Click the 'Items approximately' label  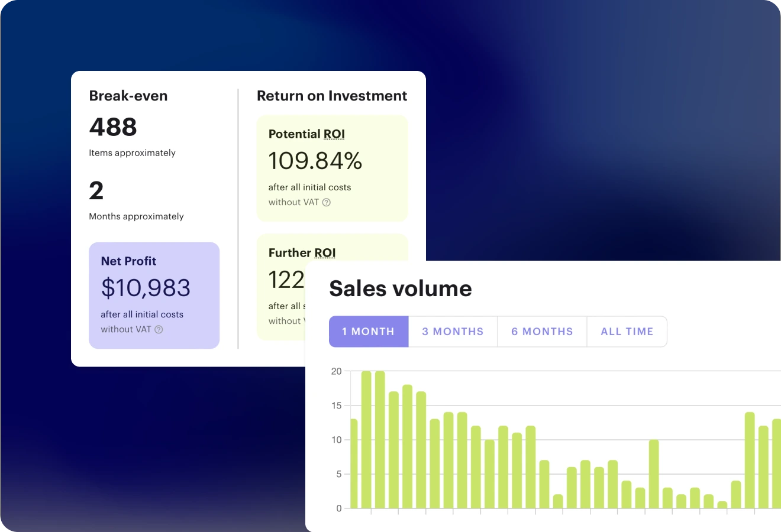132,153
